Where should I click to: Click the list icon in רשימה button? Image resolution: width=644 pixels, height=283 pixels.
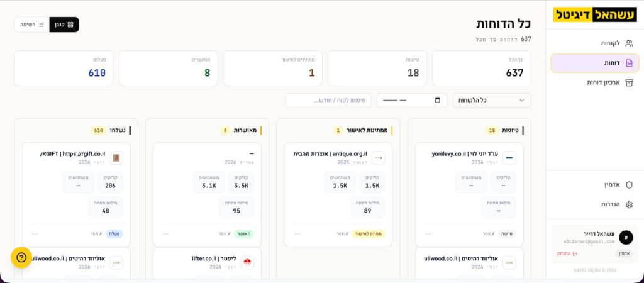[41, 25]
